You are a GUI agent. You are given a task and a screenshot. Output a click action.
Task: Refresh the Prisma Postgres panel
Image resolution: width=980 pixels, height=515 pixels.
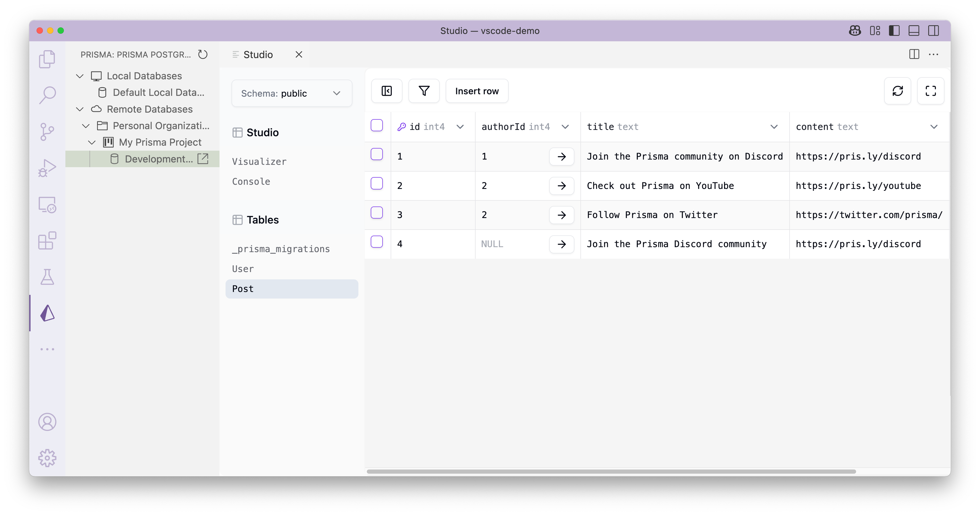203,54
